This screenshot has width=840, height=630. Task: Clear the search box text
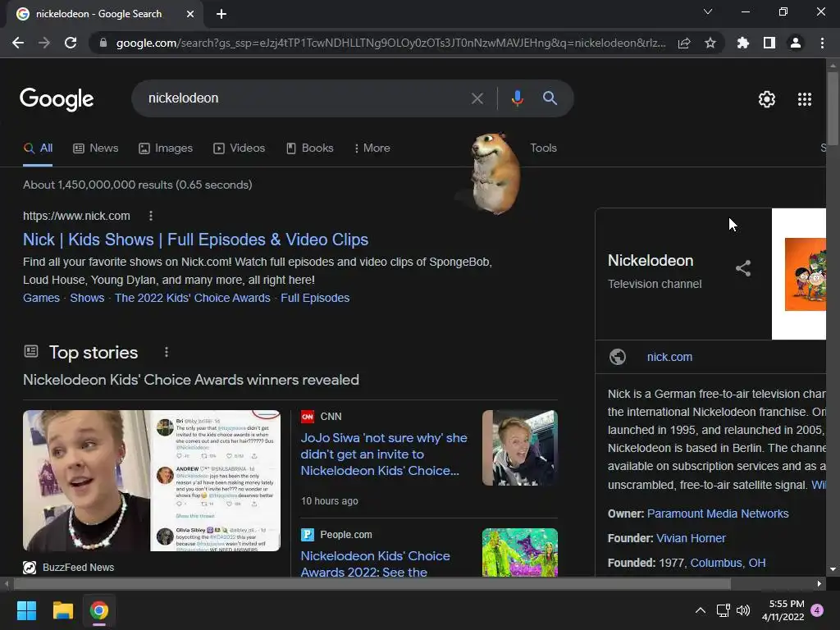tap(477, 98)
